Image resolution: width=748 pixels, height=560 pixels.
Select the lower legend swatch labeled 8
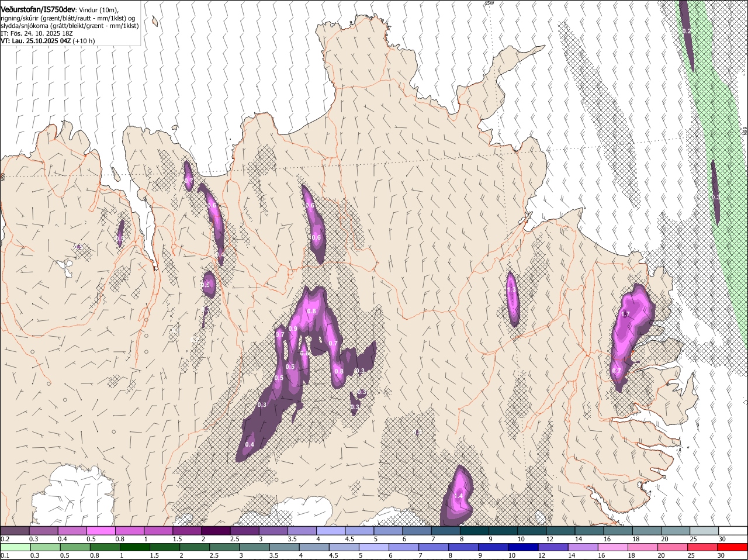coord(464,548)
